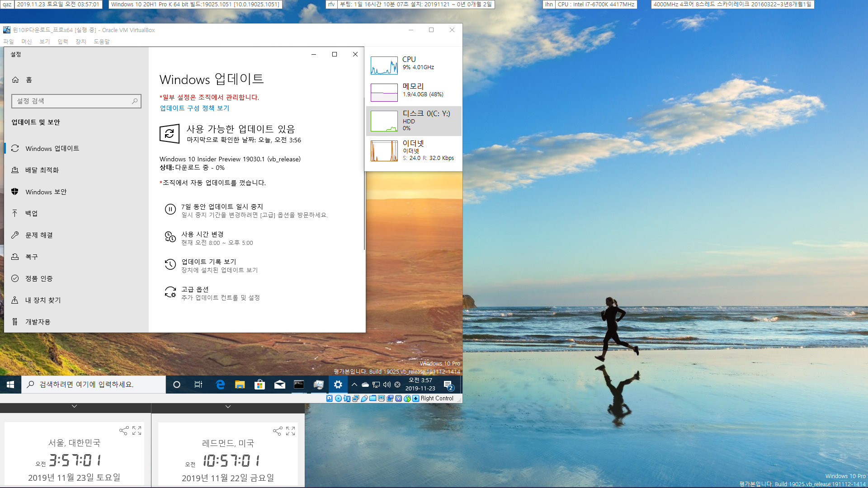
Task: Open Microsoft Store from guest taskbar
Action: pyautogui.click(x=259, y=385)
